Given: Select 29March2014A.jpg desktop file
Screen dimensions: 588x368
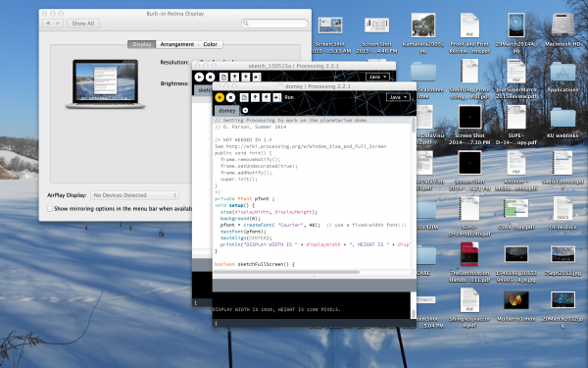Looking at the screenshot, I should (516, 26).
